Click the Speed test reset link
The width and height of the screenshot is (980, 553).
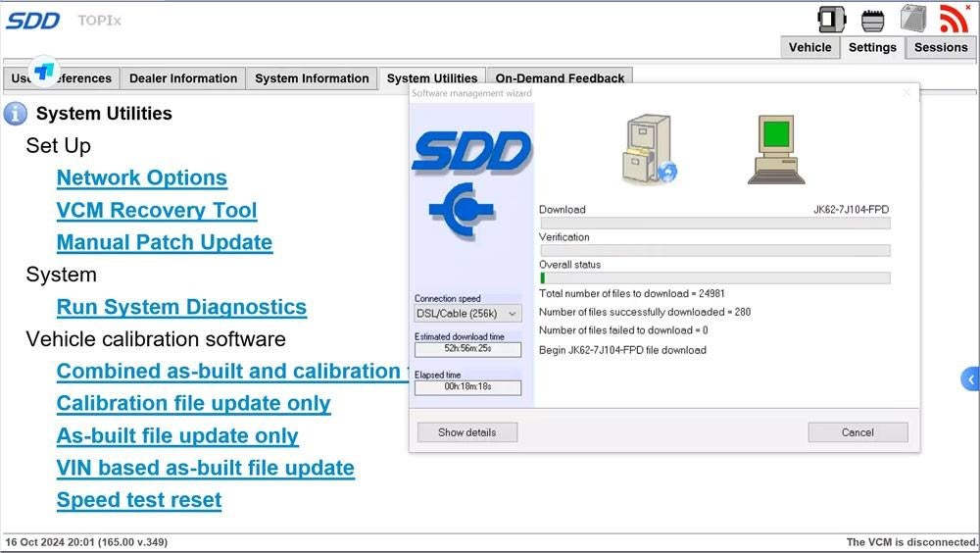tap(139, 500)
